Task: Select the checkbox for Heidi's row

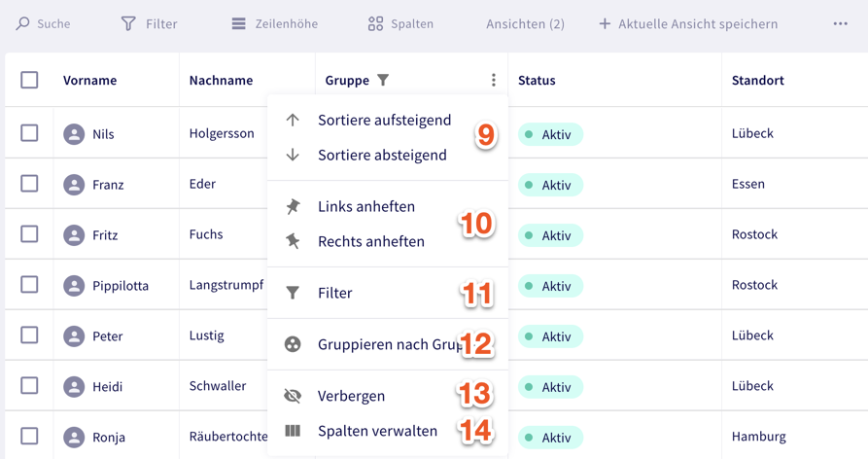Action: (x=30, y=386)
